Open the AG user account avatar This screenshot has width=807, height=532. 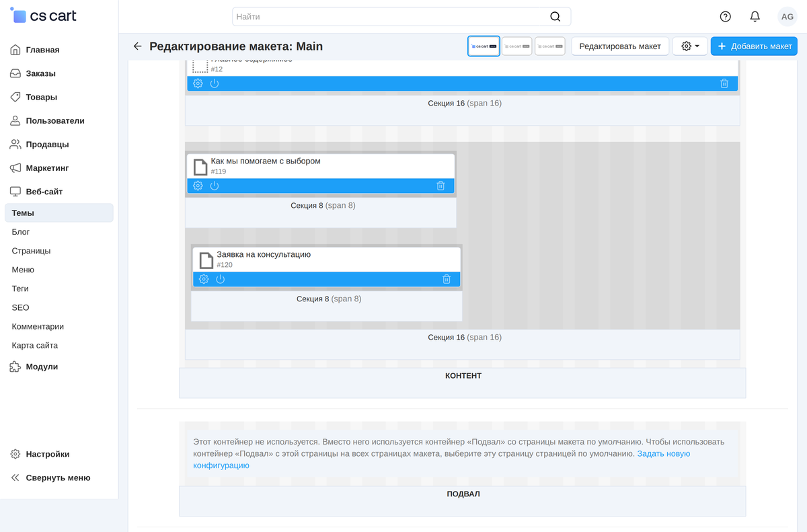[x=787, y=17]
